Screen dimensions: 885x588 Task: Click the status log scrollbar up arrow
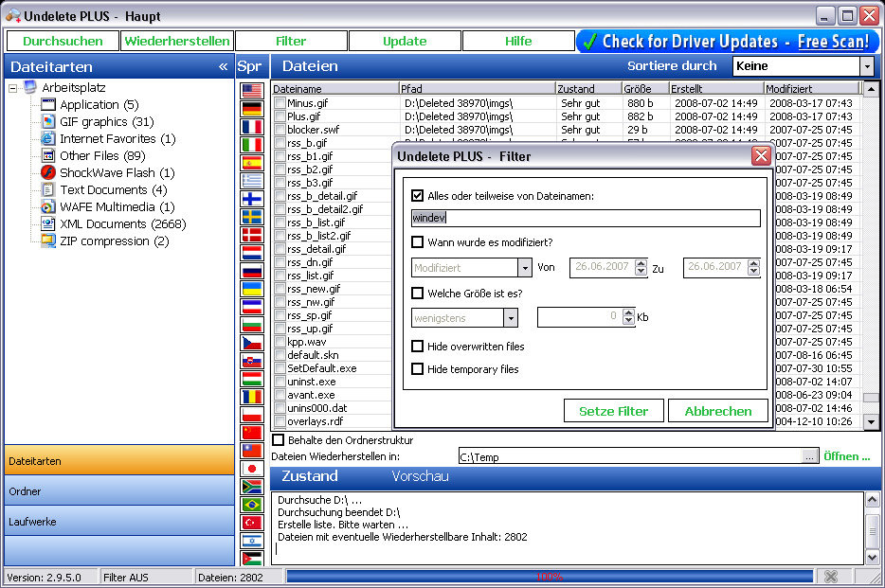coord(872,500)
